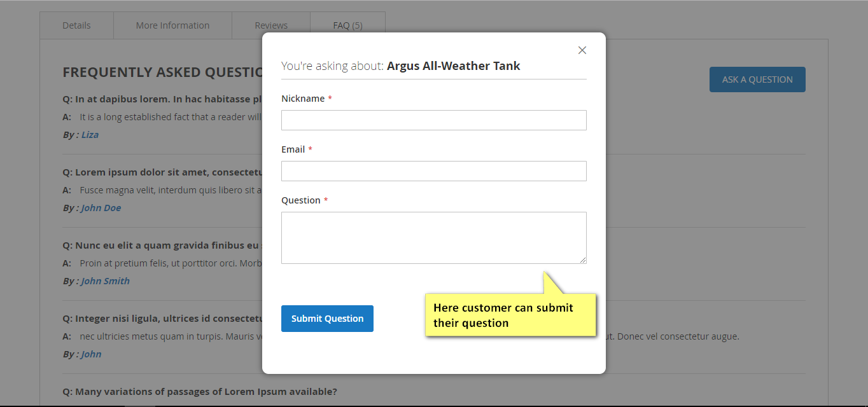This screenshot has height=407, width=868.
Task: Open author link John Doe
Action: [x=101, y=208]
